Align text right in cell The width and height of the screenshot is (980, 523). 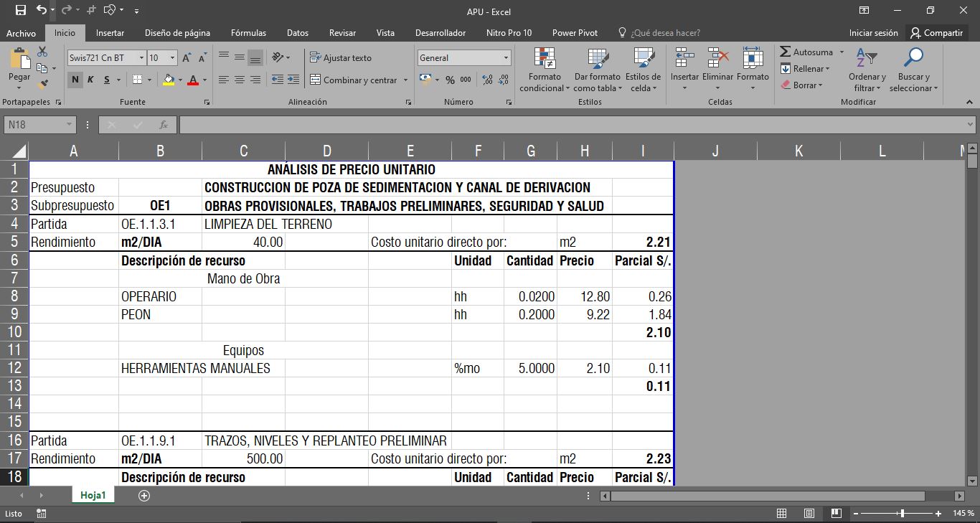(255, 80)
